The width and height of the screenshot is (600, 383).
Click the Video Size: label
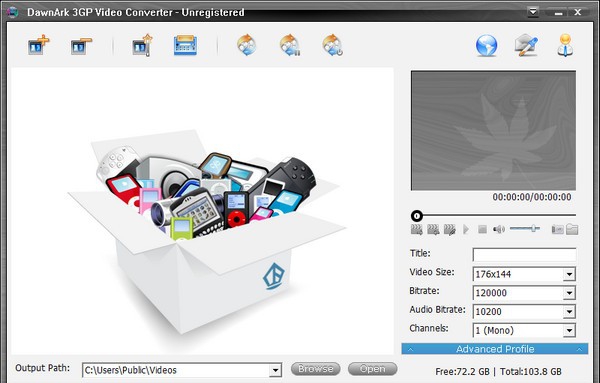(432, 272)
